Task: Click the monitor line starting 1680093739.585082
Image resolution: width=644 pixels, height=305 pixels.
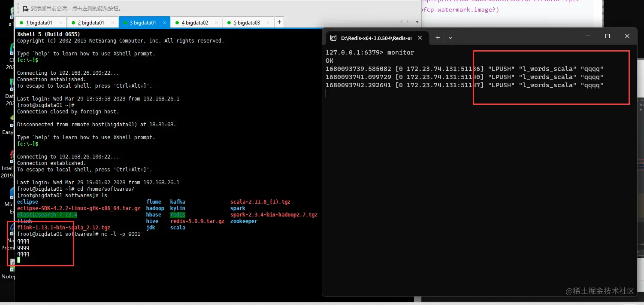Action: coord(465,69)
